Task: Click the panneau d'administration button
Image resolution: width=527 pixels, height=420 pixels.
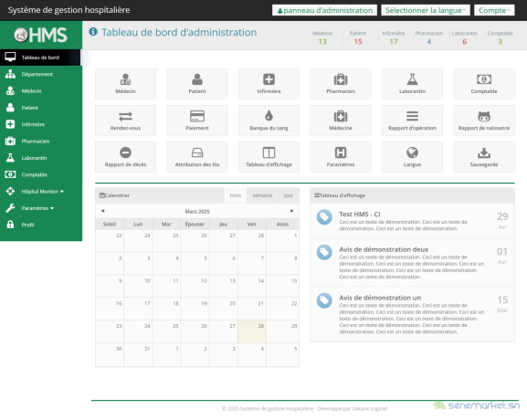Action: (324, 10)
